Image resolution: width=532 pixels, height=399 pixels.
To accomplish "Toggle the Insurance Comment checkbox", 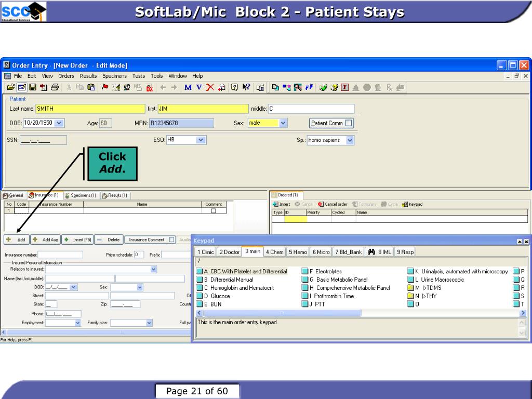I will coord(171,240).
